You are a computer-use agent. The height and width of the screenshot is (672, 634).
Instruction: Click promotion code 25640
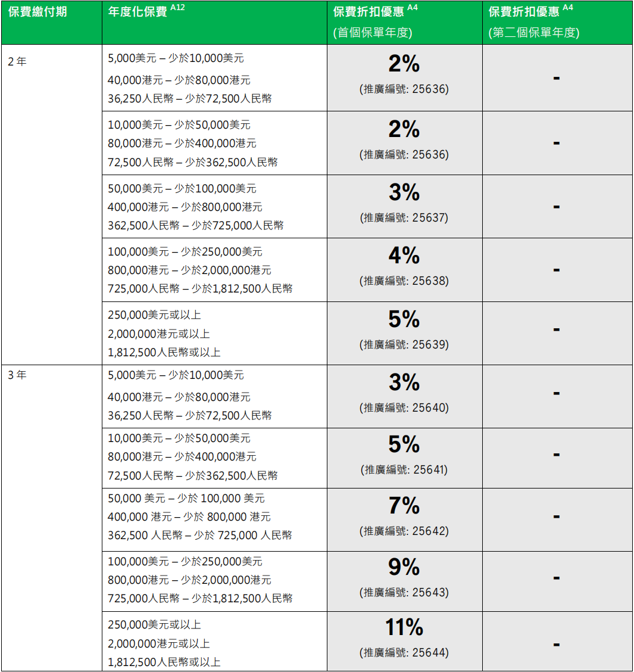coord(430,407)
